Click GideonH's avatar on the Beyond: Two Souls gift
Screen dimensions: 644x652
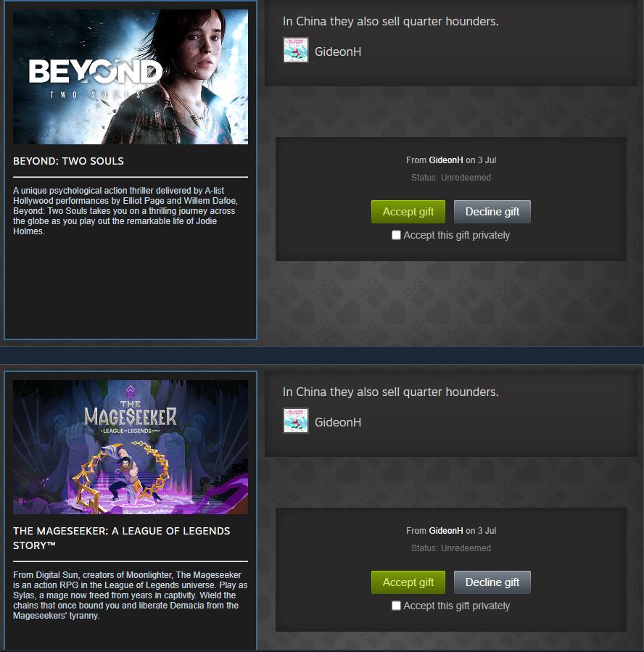[x=296, y=50]
